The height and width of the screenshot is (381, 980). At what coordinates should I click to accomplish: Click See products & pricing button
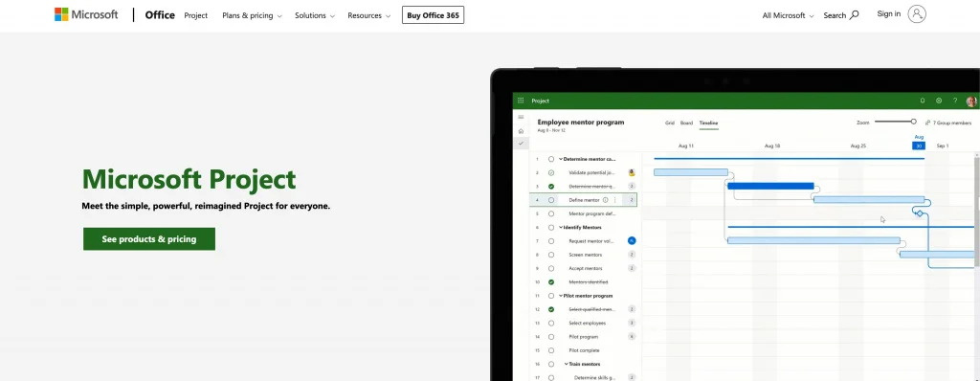tap(149, 239)
